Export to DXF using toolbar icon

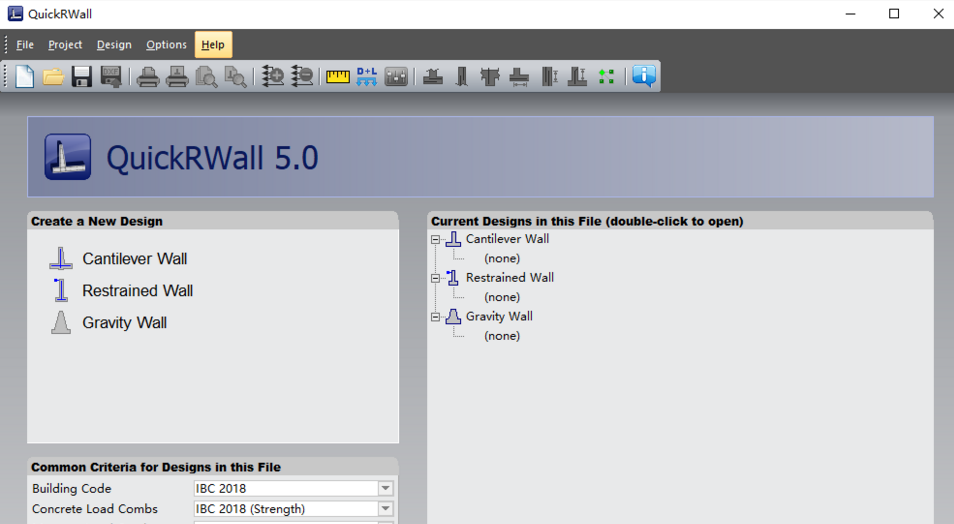point(111,77)
